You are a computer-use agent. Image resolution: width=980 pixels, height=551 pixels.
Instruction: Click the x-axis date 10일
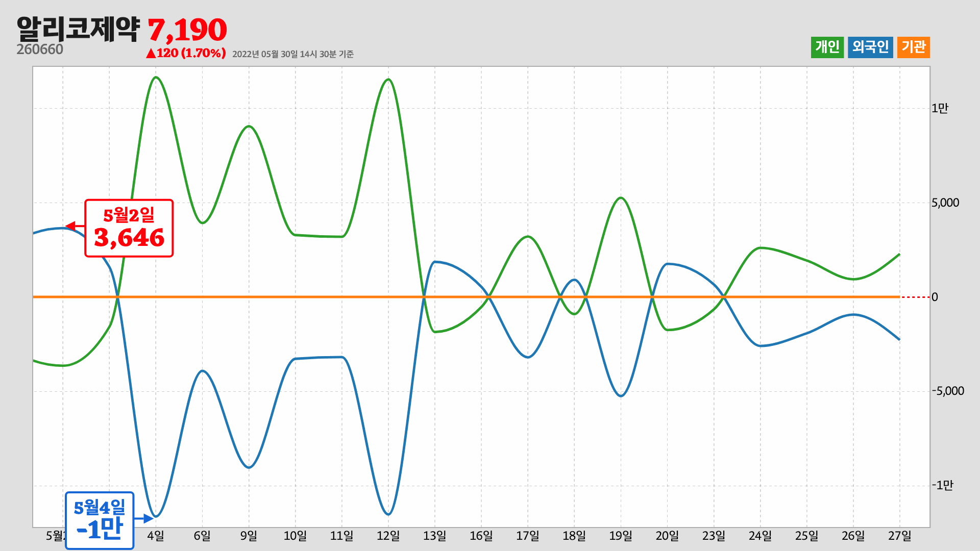click(295, 536)
